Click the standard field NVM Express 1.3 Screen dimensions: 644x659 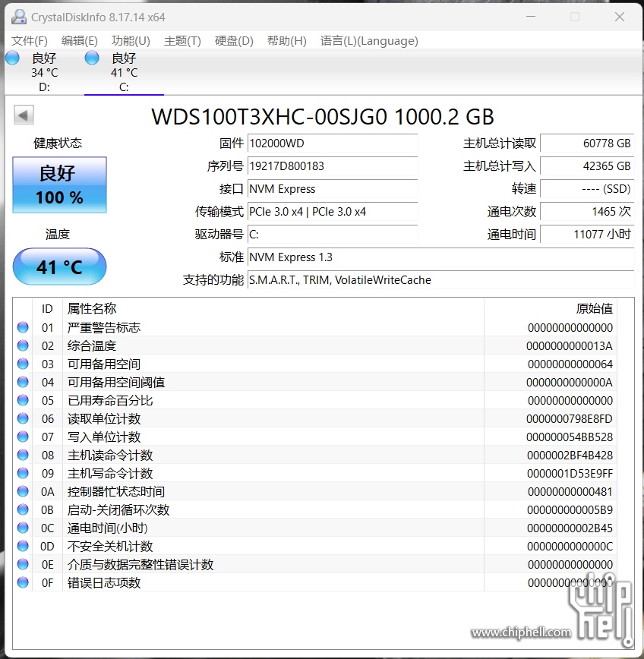pos(441,257)
